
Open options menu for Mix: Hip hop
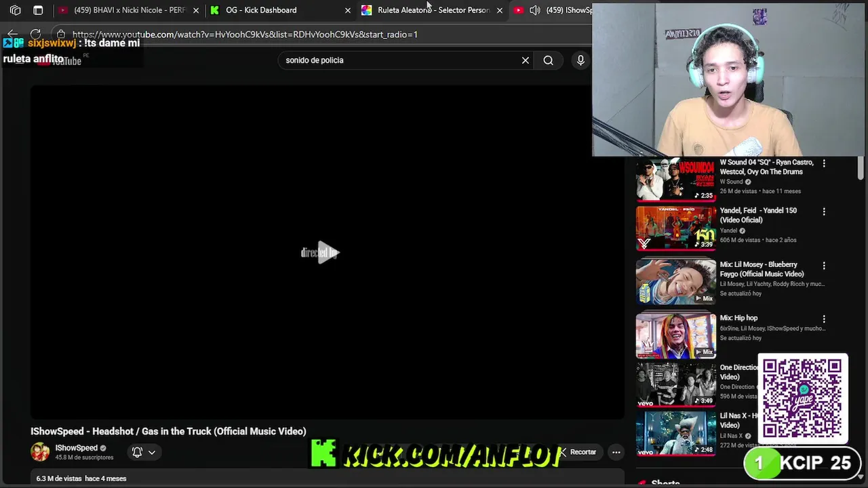[824, 319]
